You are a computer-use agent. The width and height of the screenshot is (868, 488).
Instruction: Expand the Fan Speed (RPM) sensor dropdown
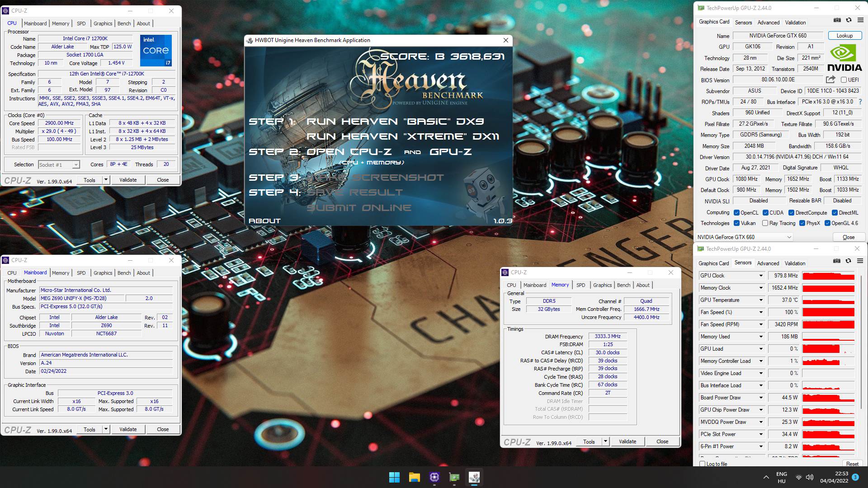pyautogui.click(x=760, y=324)
